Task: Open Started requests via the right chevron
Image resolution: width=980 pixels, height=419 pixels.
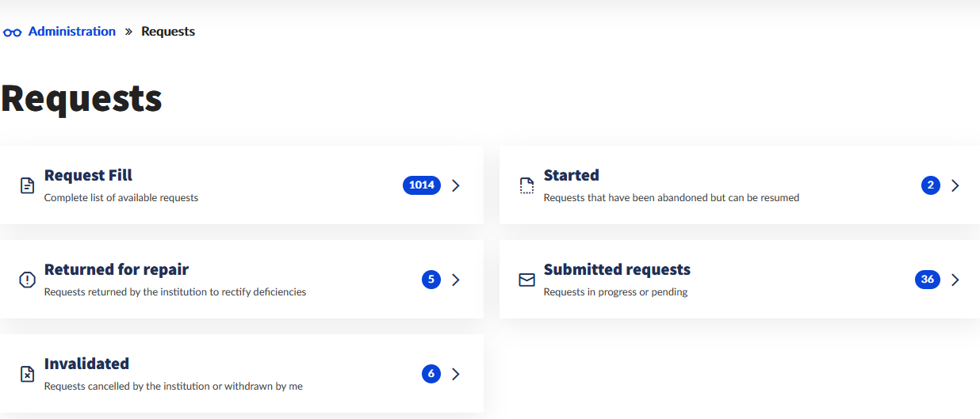Action: coord(955,185)
